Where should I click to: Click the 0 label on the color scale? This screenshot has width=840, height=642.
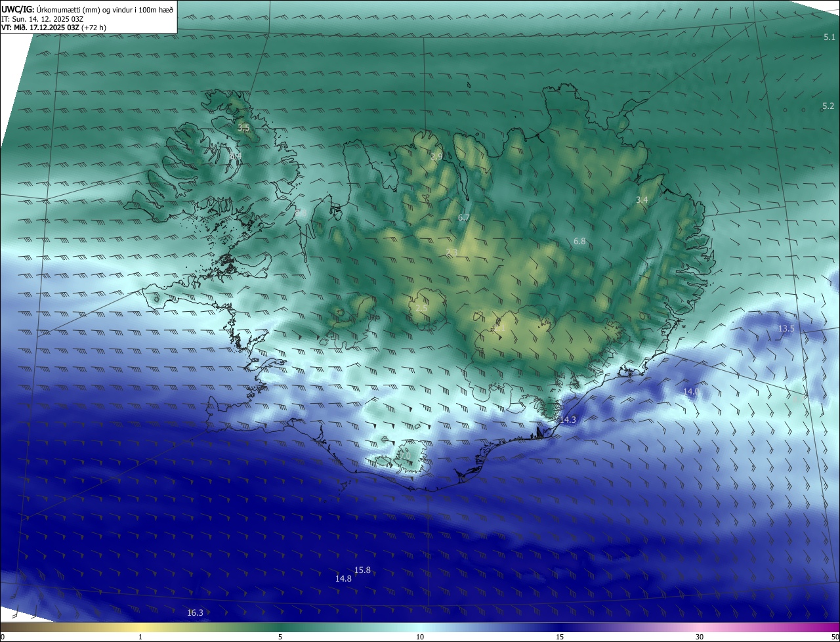(x=2, y=637)
